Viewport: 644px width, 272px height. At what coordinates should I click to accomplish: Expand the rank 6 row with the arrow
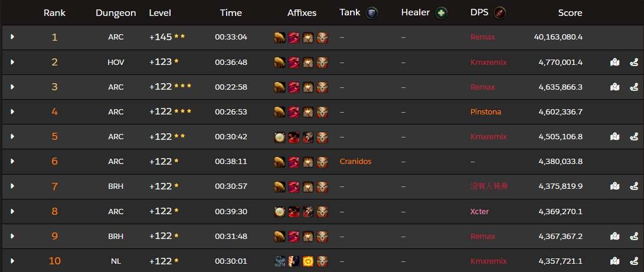pos(12,161)
